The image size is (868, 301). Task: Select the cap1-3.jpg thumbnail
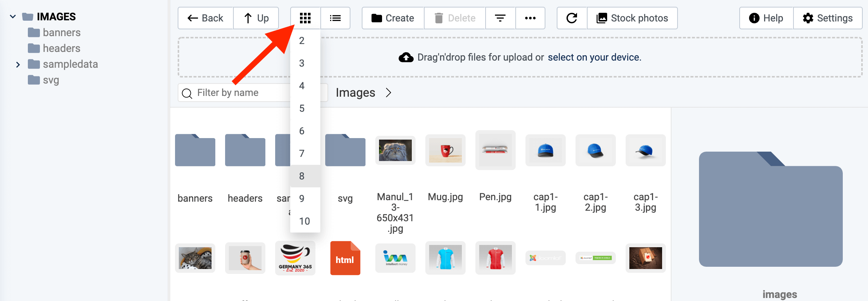point(646,150)
